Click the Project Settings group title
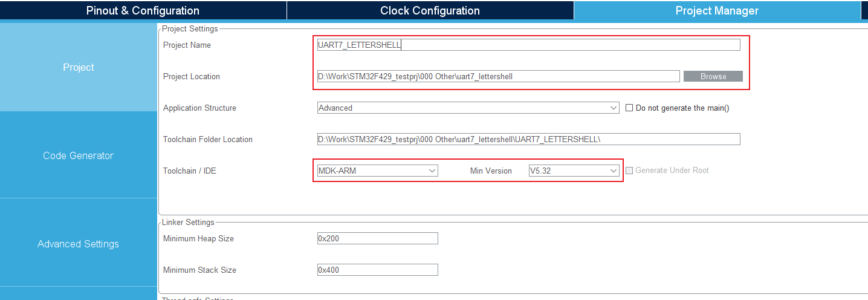Image resolution: width=868 pixels, height=300 pixels. pos(190,28)
